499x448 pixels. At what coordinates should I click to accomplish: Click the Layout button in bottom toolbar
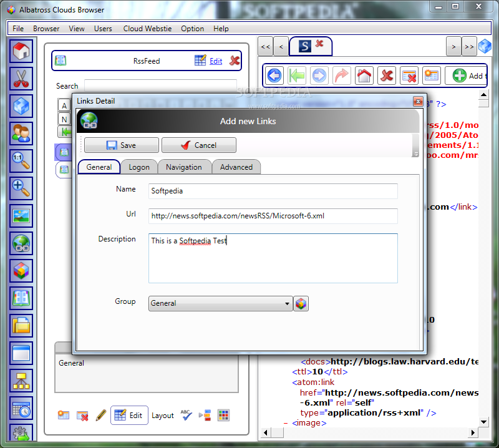point(163,415)
